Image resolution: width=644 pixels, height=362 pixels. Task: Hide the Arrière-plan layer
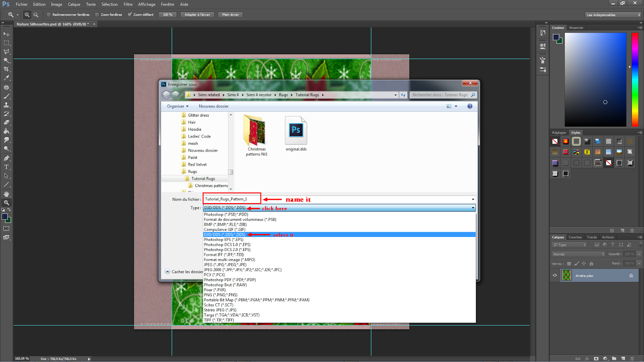click(555, 276)
